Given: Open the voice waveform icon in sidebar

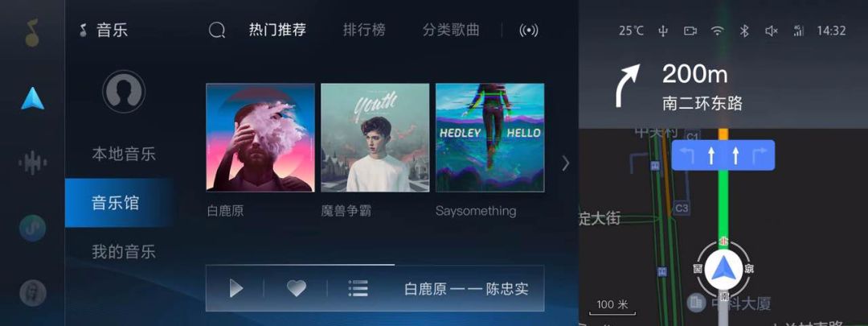Looking at the screenshot, I should (x=33, y=163).
